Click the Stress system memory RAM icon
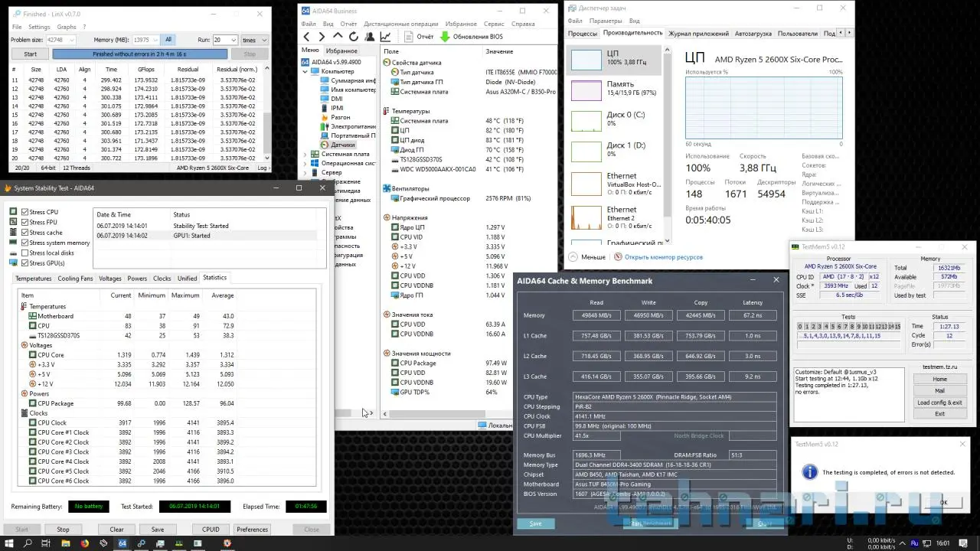This screenshot has width=980, height=551. click(14, 243)
